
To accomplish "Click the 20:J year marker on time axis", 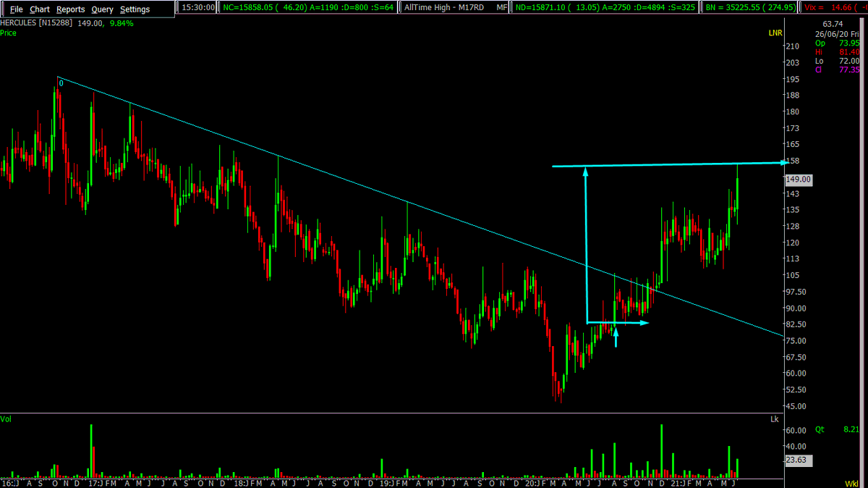I will (x=534, y=483).
